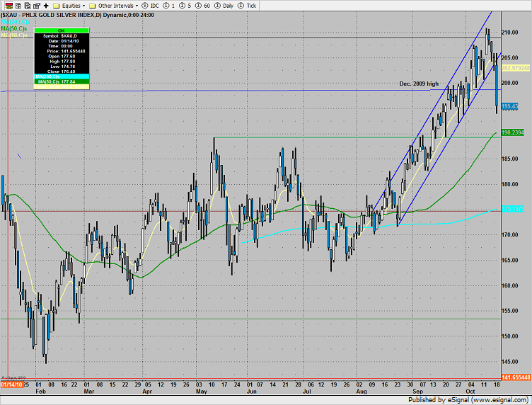Screen dimensions: 532x405
Task: Click the MA(200,C) study label
Action: (x=14, y=21)
